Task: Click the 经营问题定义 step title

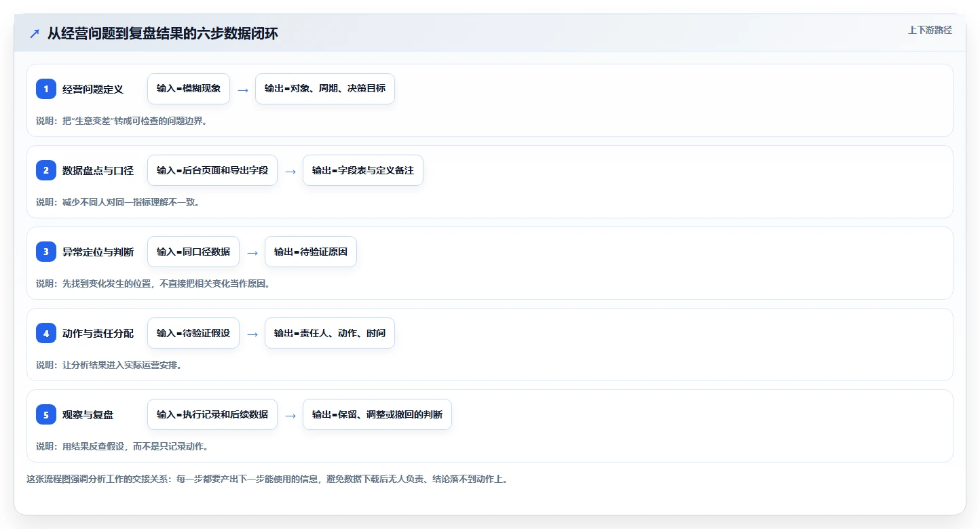Action: pos(93,89)
